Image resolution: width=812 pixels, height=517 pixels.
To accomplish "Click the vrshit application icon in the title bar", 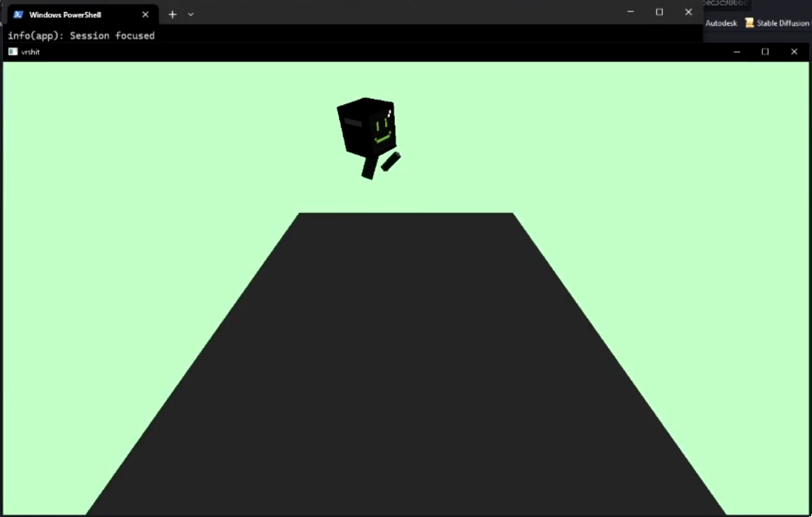I will point(13,51).
